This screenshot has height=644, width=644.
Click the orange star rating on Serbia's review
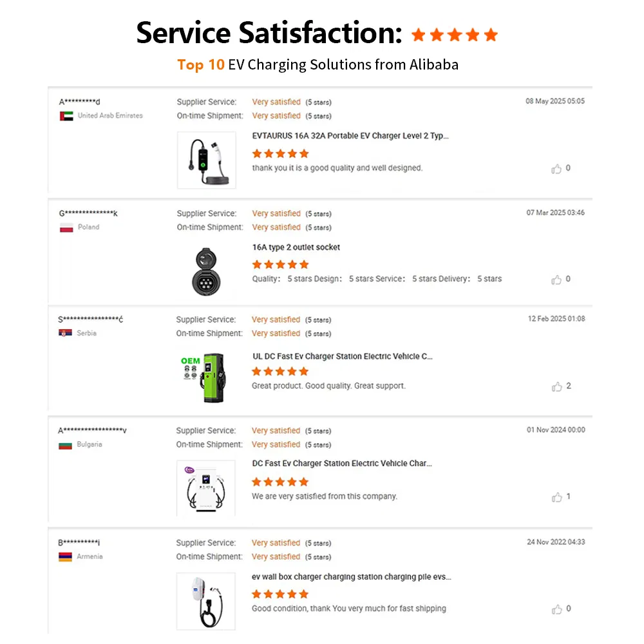pos(280,372)
